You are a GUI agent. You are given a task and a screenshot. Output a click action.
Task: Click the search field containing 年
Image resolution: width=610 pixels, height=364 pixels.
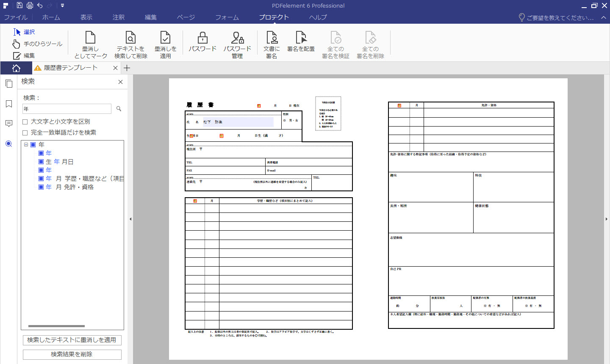click(x=67, y=109)
